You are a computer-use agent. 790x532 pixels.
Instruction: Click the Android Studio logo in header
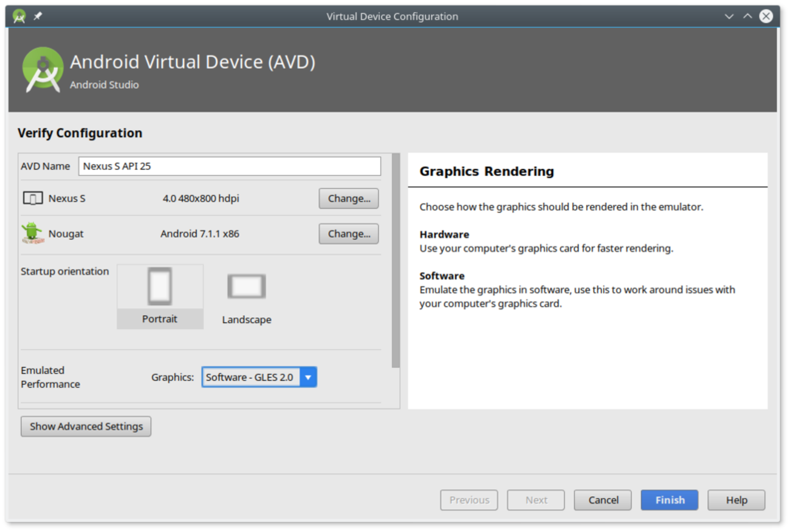(43, 69)
